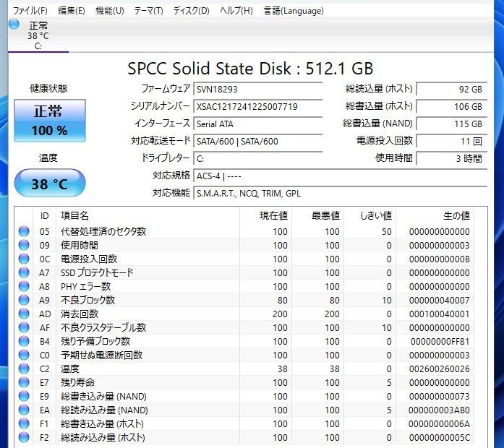Open the ディスク(D) menu

click(x=191, y=11)
